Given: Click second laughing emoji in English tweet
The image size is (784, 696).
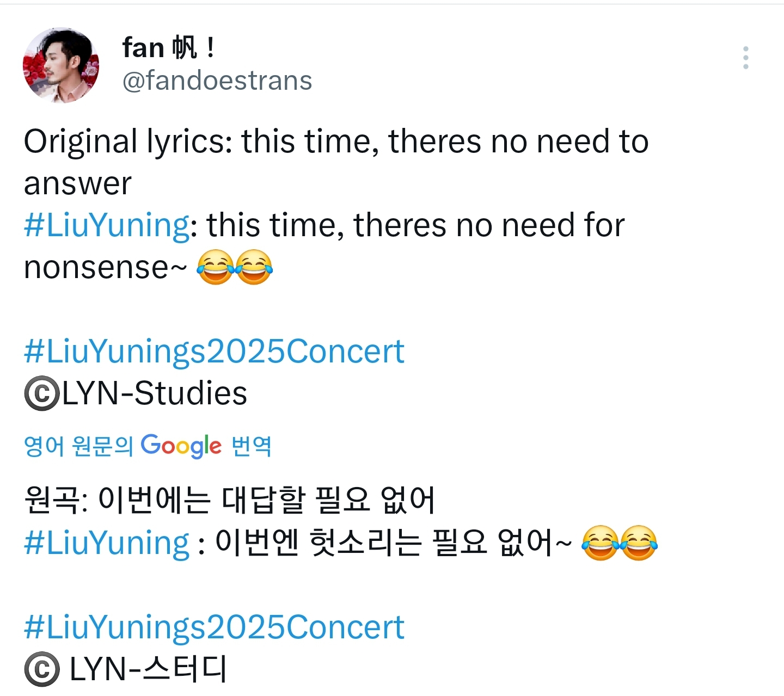Looking at the screenshot, I should click(254, 267).
